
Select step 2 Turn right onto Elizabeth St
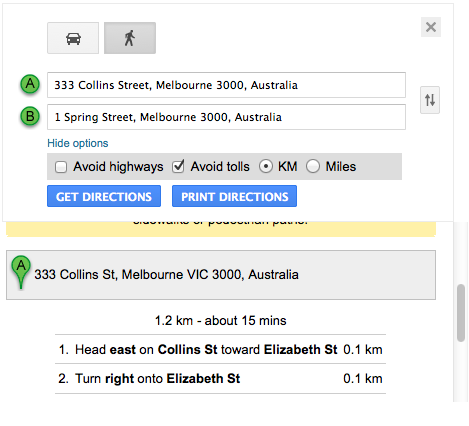tap(220, 379)
